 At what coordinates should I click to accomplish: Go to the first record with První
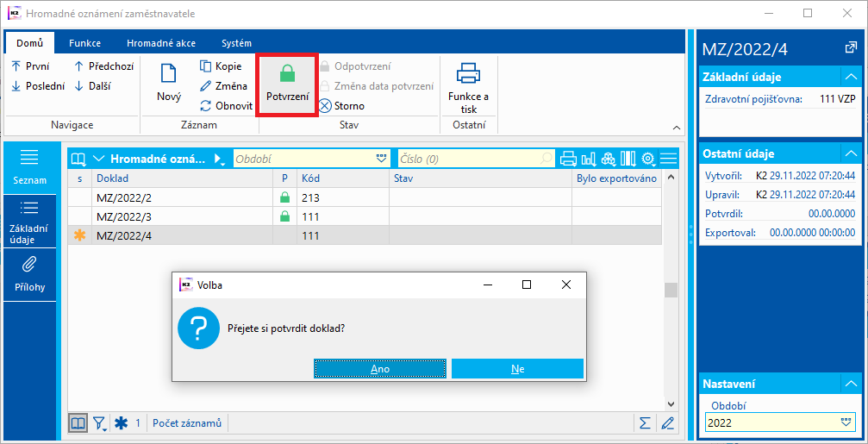(x=30, y=66)
